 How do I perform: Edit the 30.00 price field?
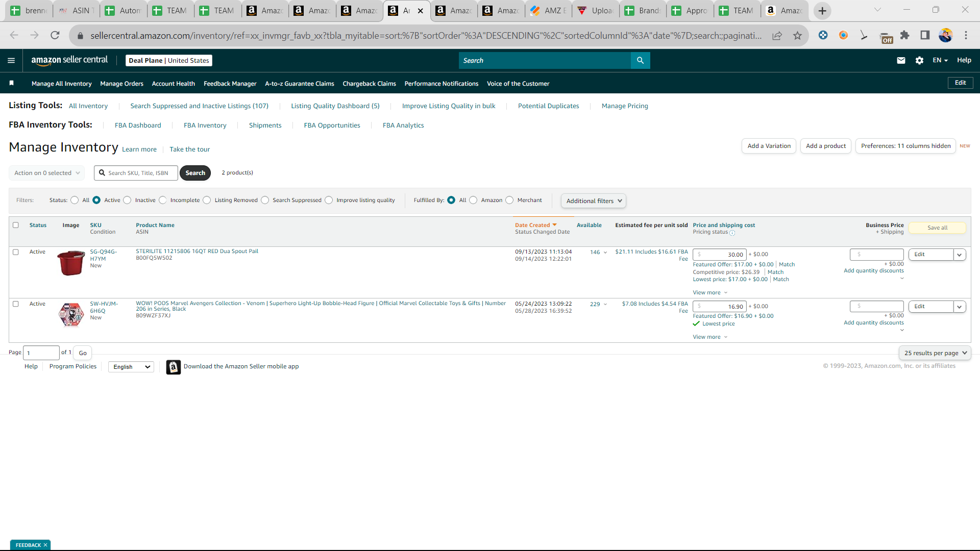[720, 255]
